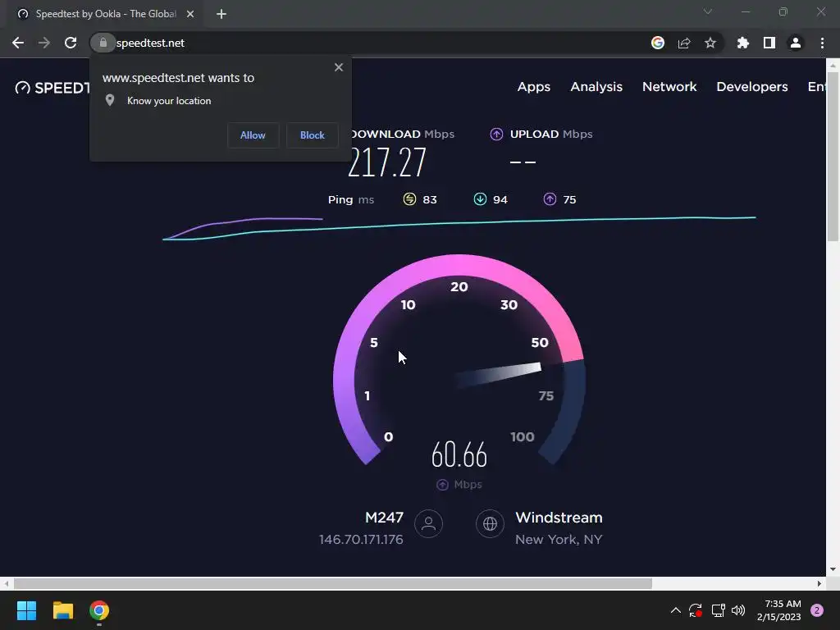The height and width of the screenshot is (630, 840).
Task: Click the Chrome icon in the taskbar
Action: pyautogui.click(x=99, y=610)
